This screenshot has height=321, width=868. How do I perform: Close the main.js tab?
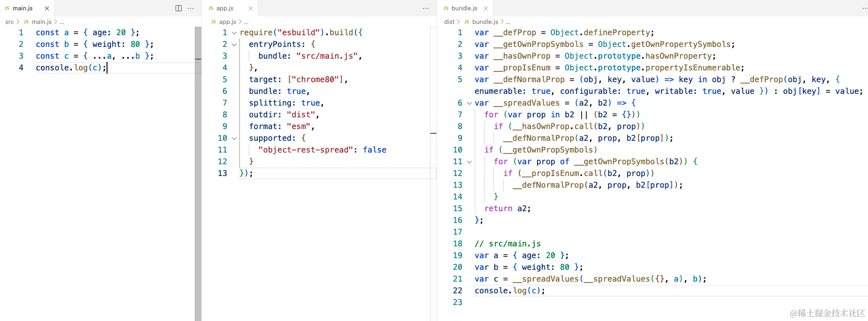[47, 8]
